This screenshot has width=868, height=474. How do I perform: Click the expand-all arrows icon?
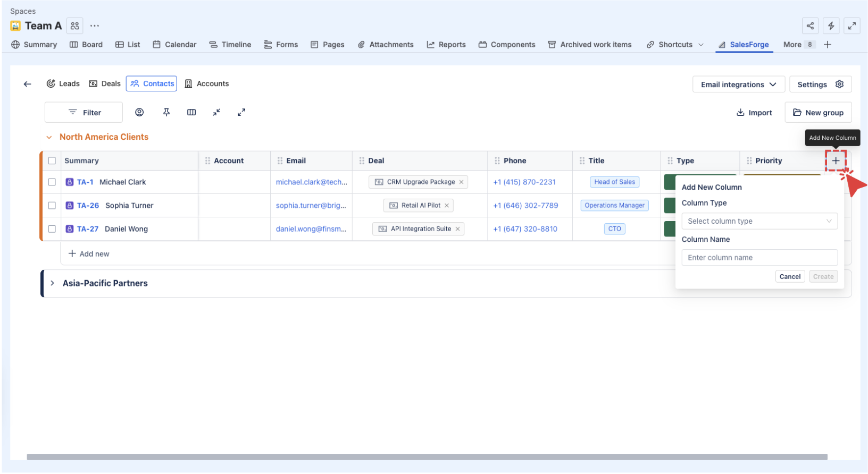click(x=241, y=112)
